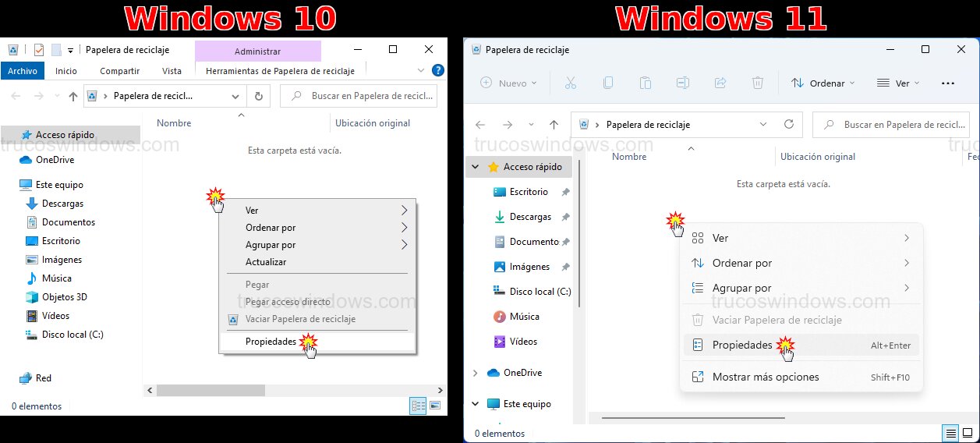Open Ordenar por submenu in Windows 10 menu
Screen dimensions: 980x443
pos(318,228)
